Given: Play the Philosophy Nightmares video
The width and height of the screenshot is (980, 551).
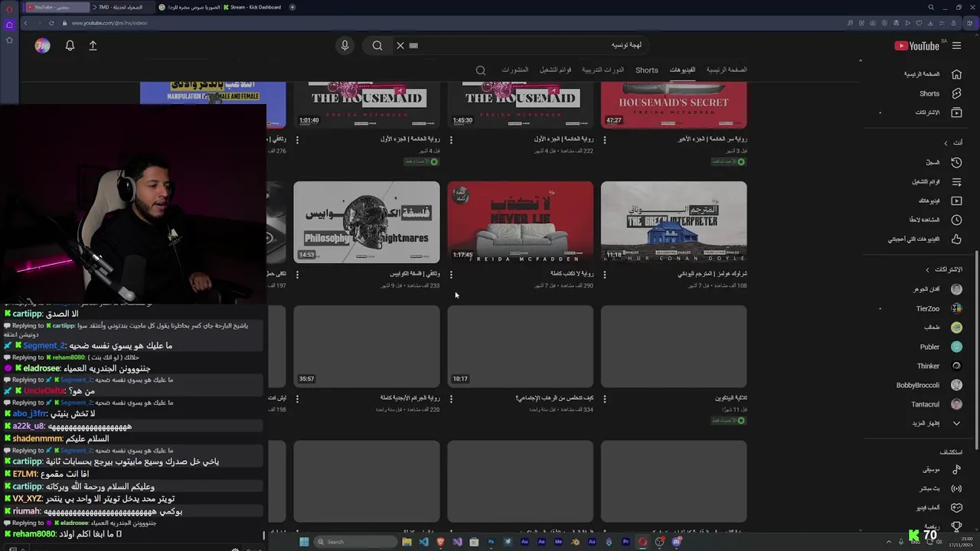Looking at the screenshot, I should pos(367,222).
